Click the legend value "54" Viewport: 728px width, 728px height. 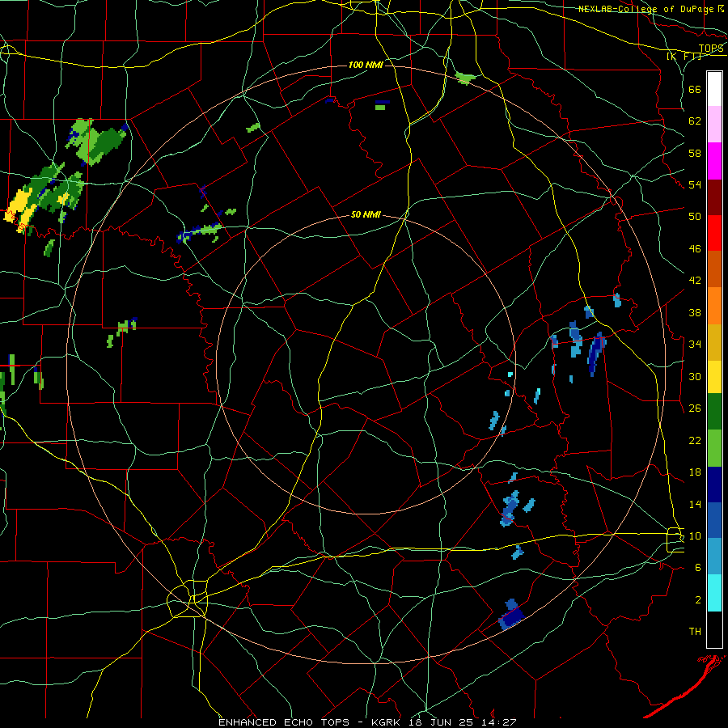pyautogui.click(x=695, y=184)
